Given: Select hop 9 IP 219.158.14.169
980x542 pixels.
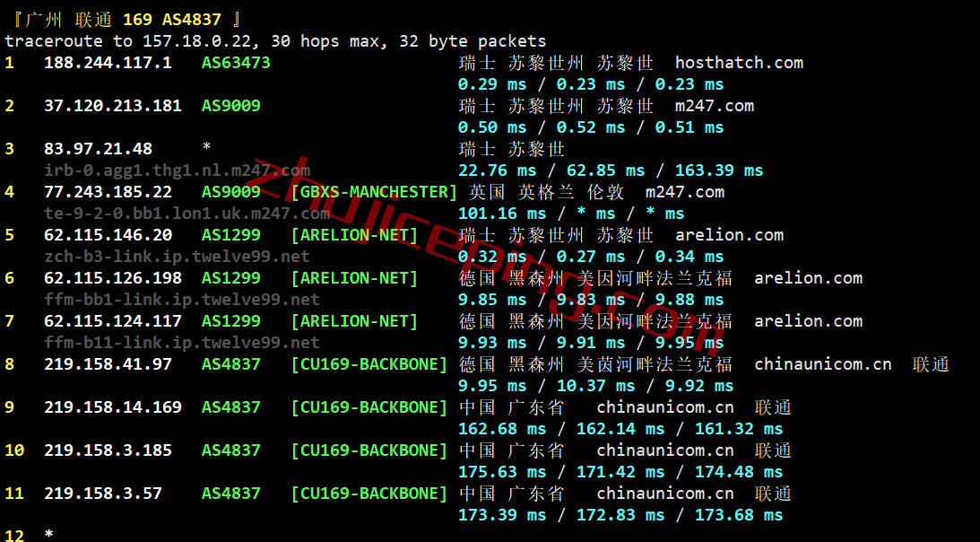Looking at the screenshot, I should [x=112, y=407].
